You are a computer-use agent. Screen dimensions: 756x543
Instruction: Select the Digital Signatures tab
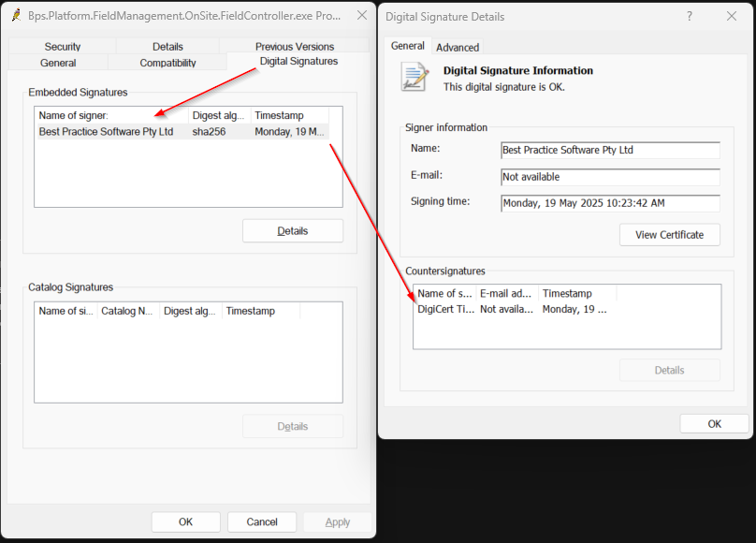tap(298, 61)
